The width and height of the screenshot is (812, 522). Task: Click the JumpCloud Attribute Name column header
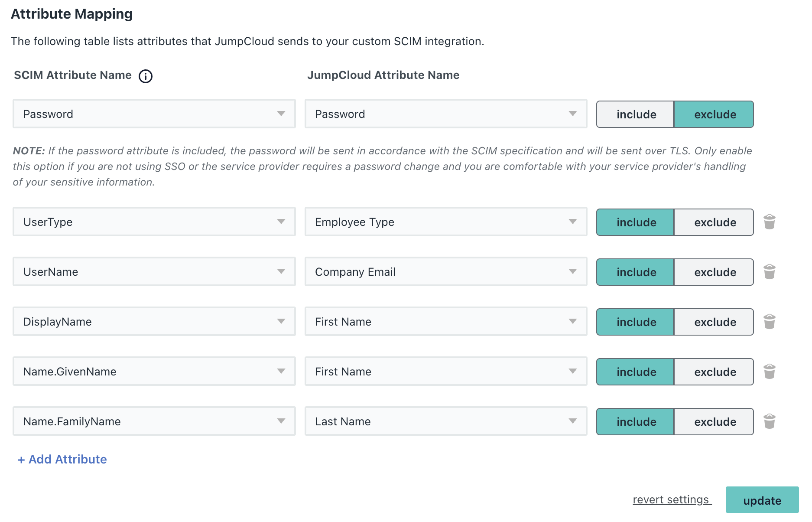point(383,75)
